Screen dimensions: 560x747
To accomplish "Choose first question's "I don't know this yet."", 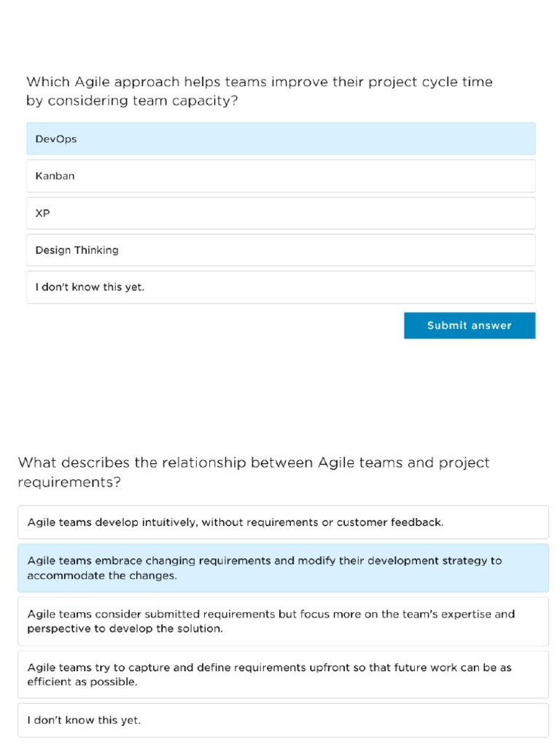I will click(x=281, y=287).
